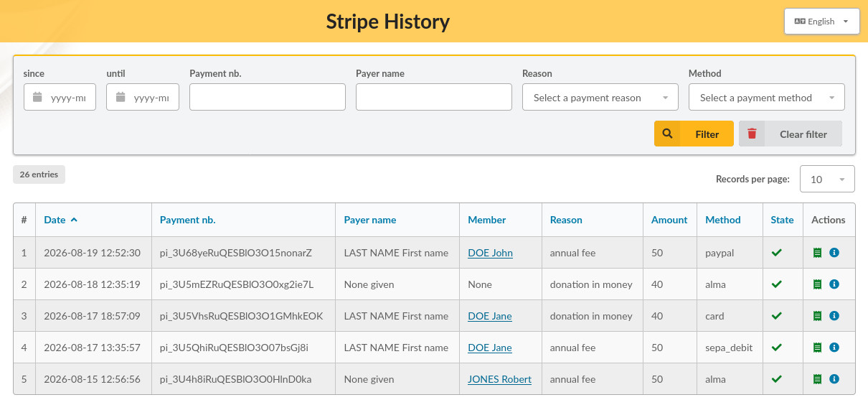Screen dimensions: 868x405
Task: Show info icon for pi_3U5VhsRuQESBlO3O1GMhkEOK payment
Action: pyautogui.click(x=834, y=316)
